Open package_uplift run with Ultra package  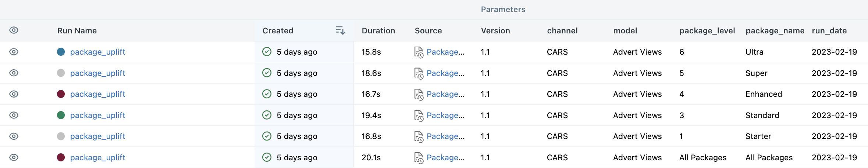tap(97, 52)
